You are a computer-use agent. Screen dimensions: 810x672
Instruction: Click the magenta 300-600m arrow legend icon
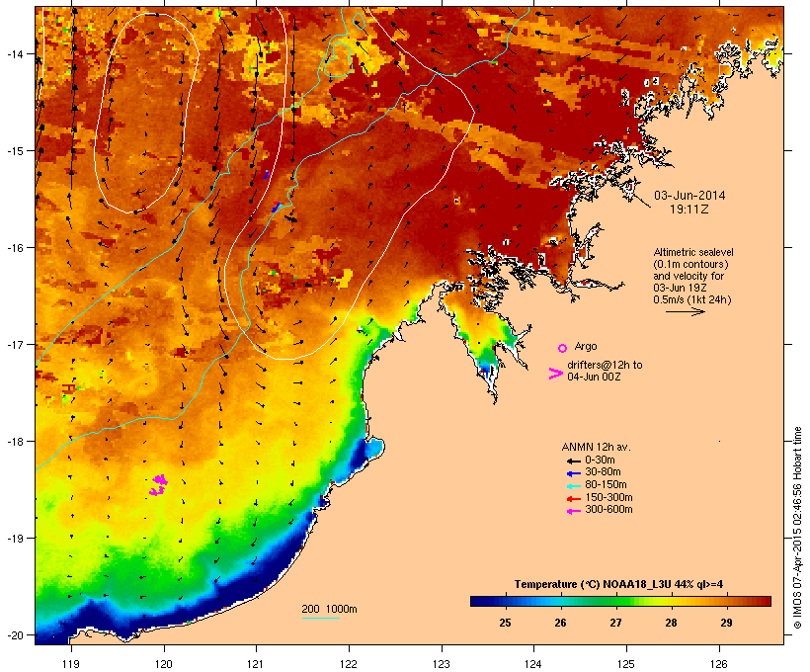[573, 511]
